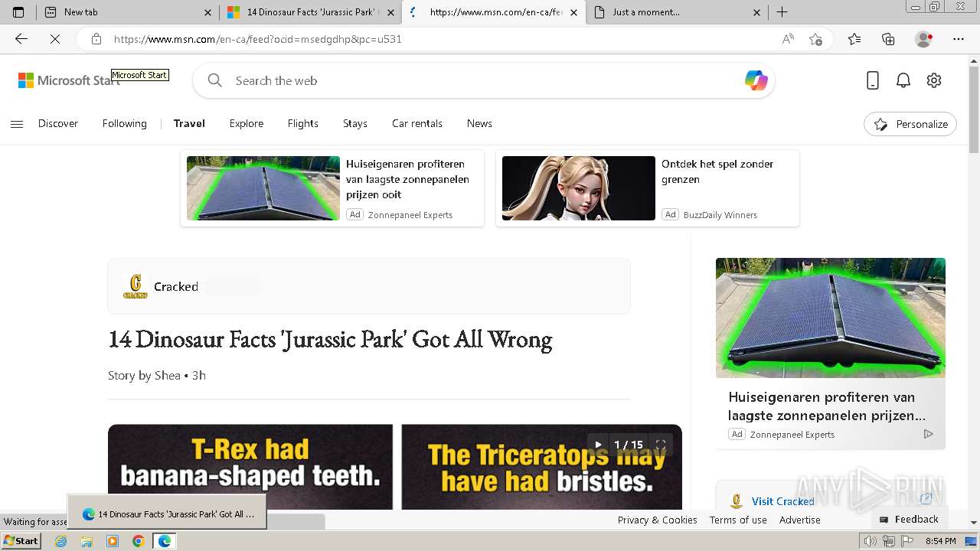Click the T-Rex banana-shaped teeth slide

(250, 467)
